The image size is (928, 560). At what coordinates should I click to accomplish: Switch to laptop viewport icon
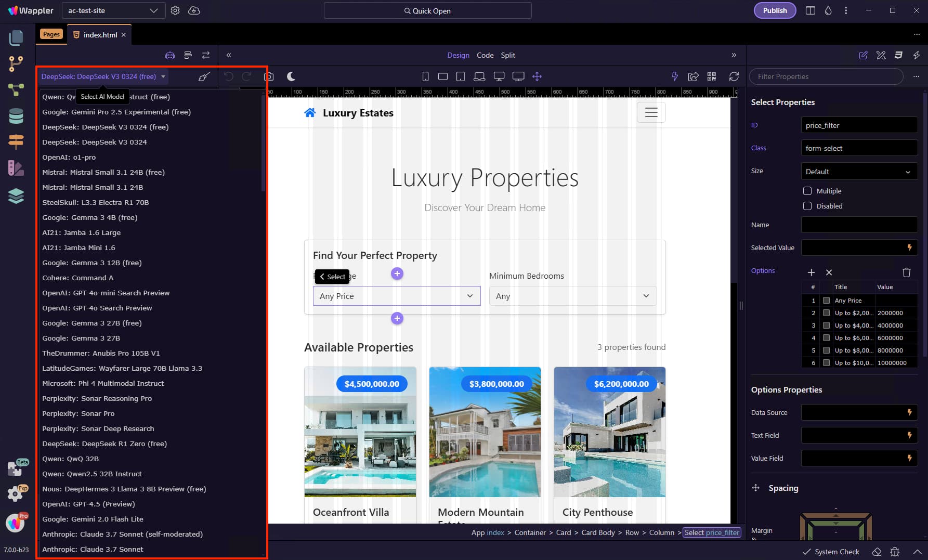tap(479, 76)
